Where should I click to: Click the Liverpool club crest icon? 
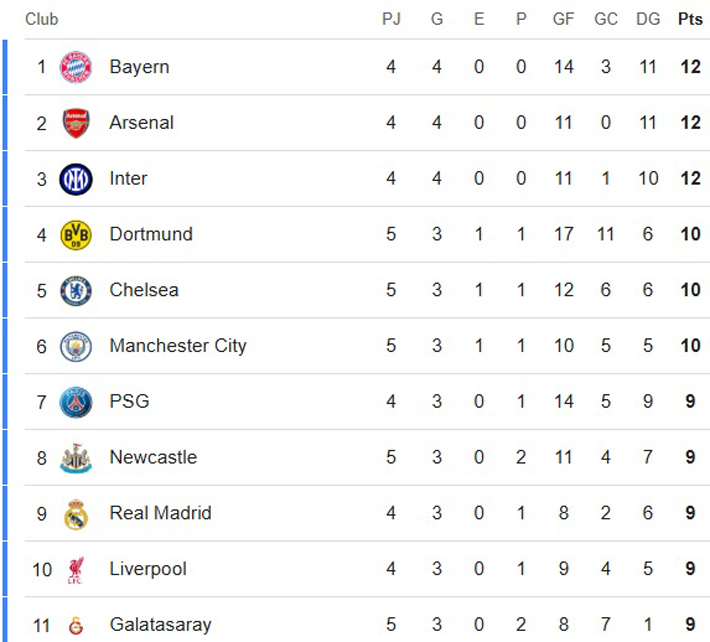pos(75,570)
